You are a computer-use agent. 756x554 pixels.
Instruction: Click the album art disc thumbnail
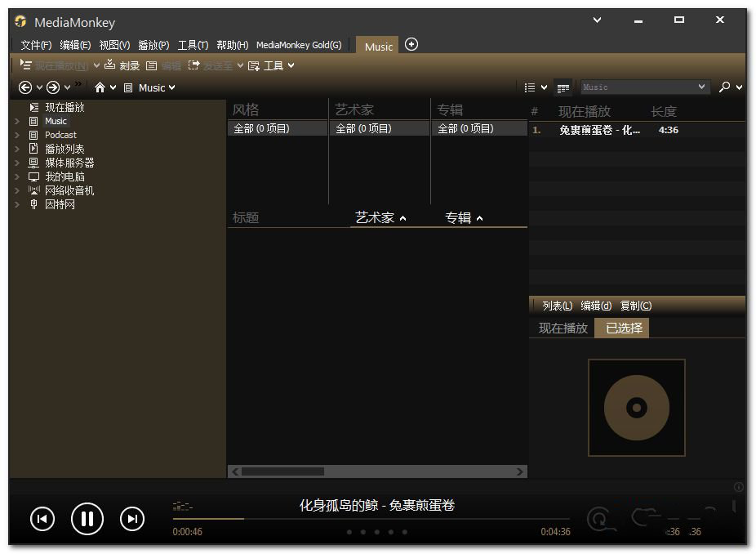[x=637, y=408]
